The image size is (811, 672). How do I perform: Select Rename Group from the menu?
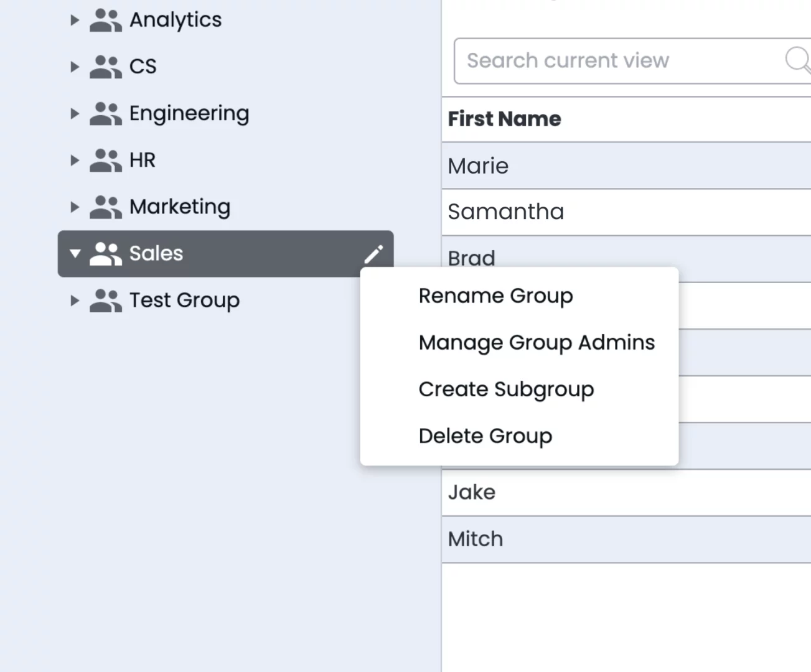click(495, 296)
